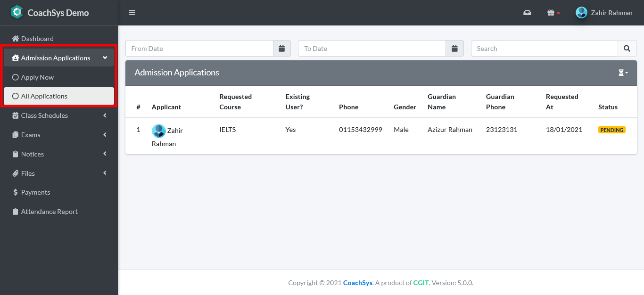Go to the Dashboard page
This screenshot has width=644, height=295.
[37, 39]
